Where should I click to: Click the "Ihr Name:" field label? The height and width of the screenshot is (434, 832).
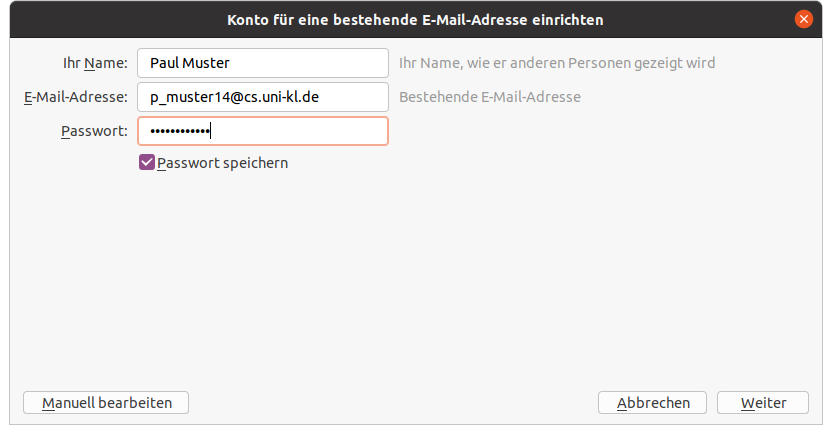[95, 63]
